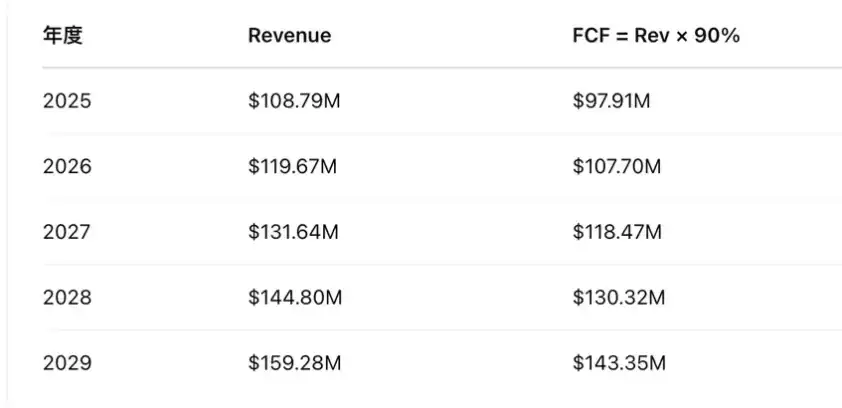Select the 2027 year cell
The image size is (842, 408).
pos(67,232)
